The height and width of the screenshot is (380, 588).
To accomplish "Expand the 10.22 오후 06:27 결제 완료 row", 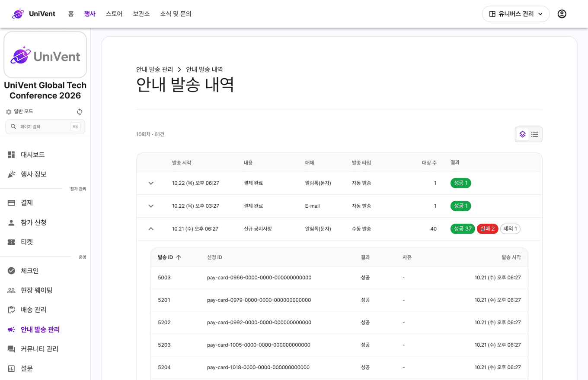I will (x=151, y=183).
